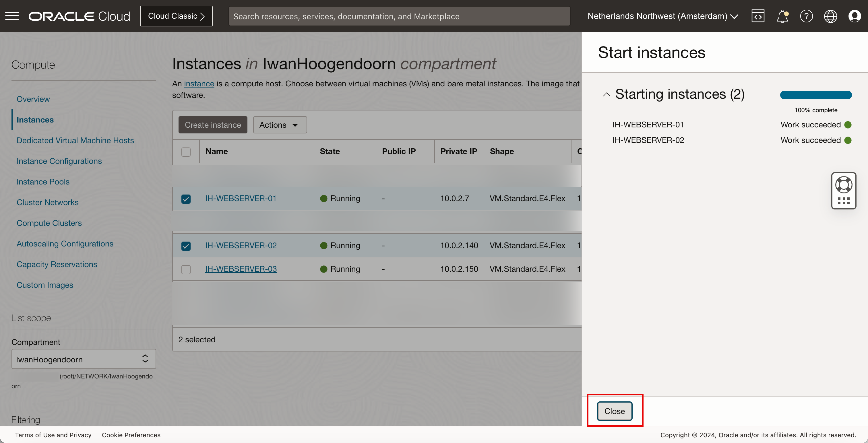Uncheck the IH-WEBSERVER-02 row checkbox
Screen dimensions: 868x443
[186, 246]
